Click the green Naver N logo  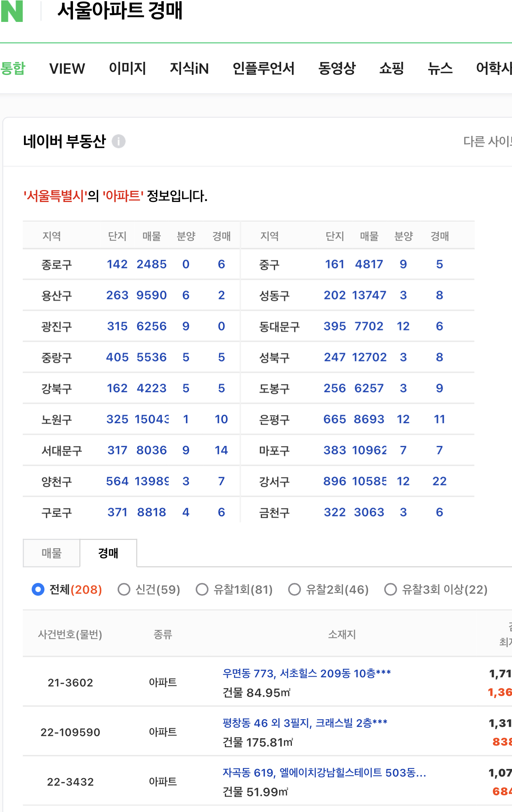tap(12, 11)
